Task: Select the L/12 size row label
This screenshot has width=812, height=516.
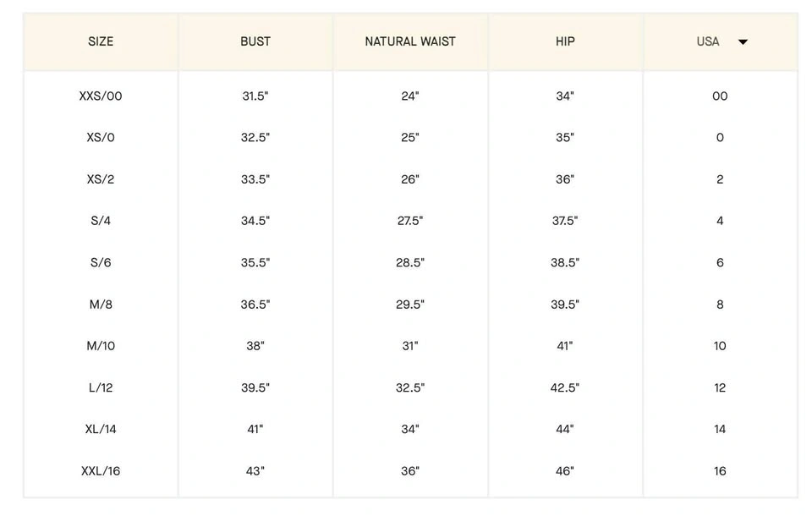Action: click(101, 387)
